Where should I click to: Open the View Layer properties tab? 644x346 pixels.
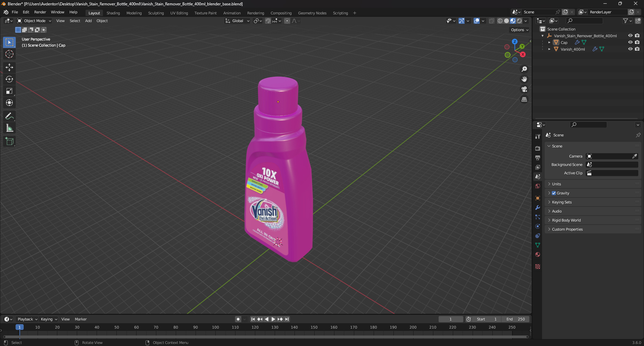click(538, 167)
